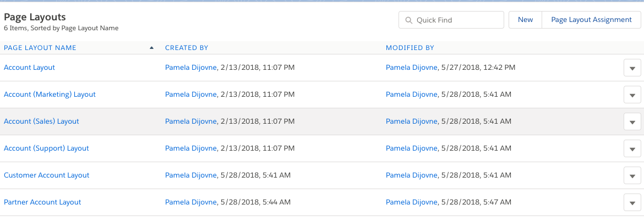Open the Account (Marketing) Layout link
The width and height of the screenshot is (644, 221).
(50, 95)
